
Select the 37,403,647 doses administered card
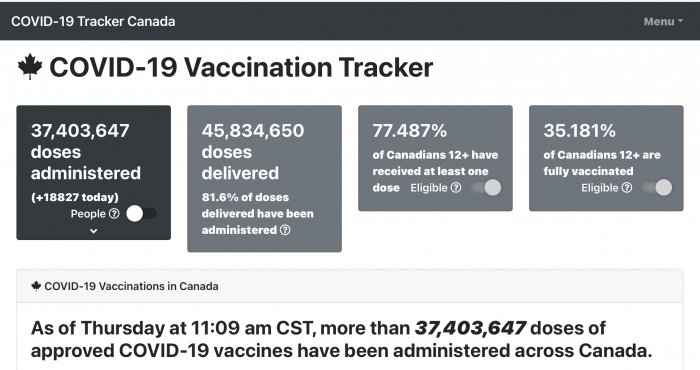pos(93,172)
